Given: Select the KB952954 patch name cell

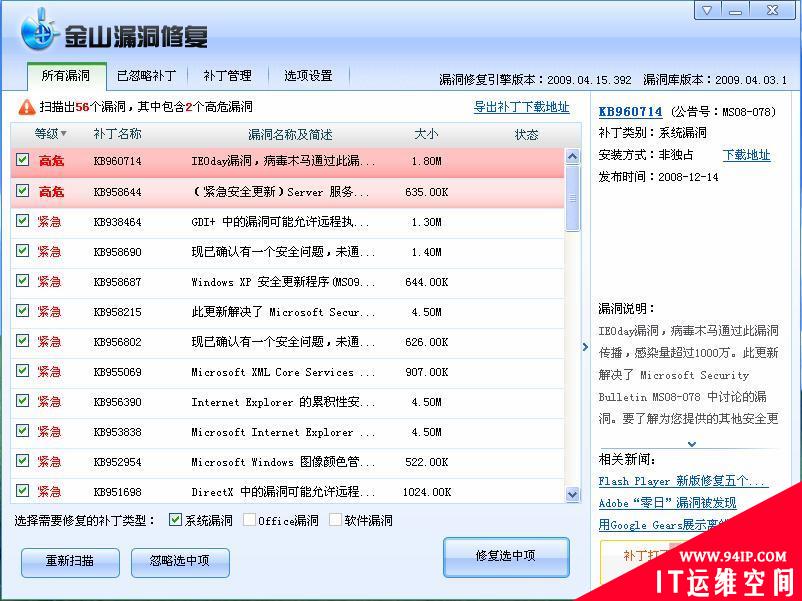Looking at the screenshot, I should click(118, 462).
